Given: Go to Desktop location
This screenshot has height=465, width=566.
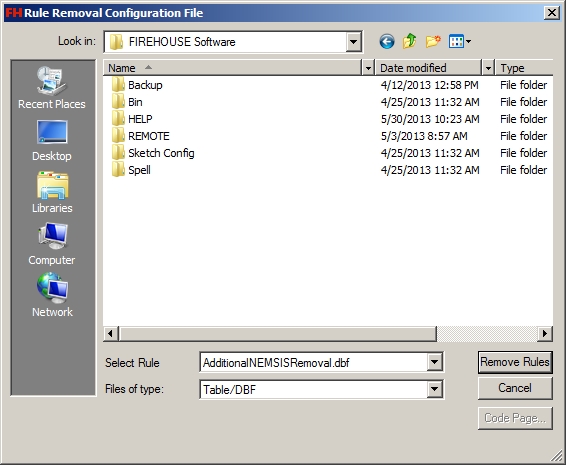Looking at the screenshot, I should tap(52, 140).
